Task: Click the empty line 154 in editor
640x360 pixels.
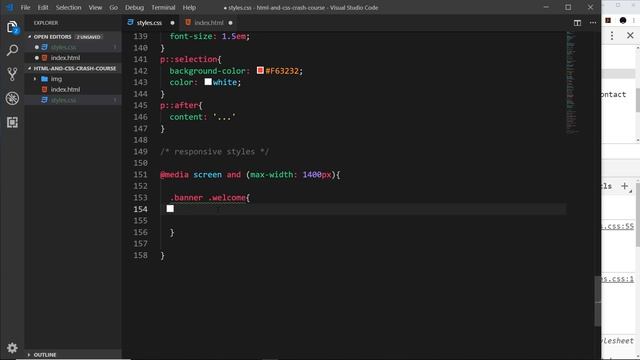Action: tap(363, 209)
